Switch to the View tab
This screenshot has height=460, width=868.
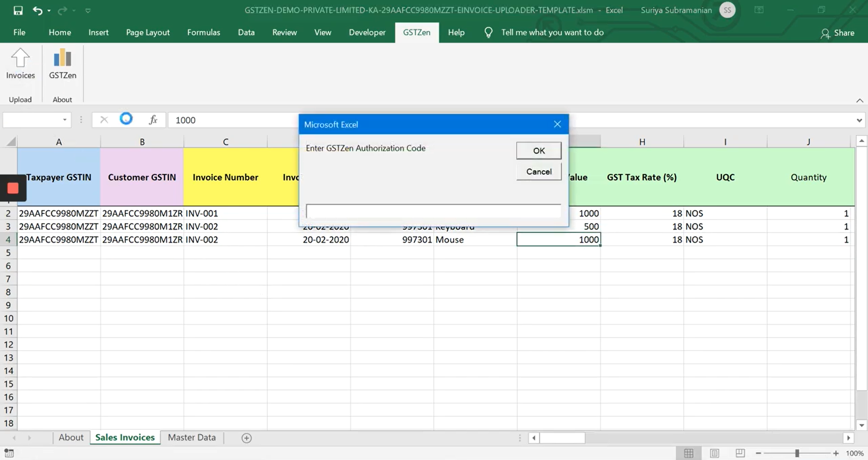click(322, 33)
